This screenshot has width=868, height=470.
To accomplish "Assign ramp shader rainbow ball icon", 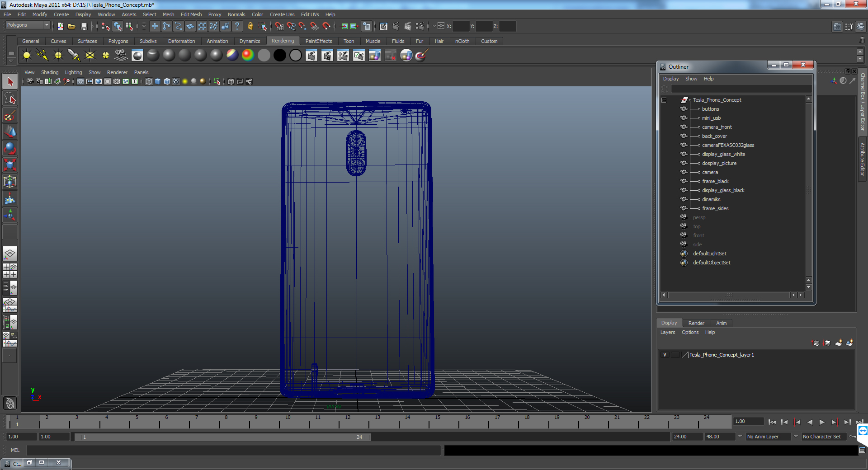I will [248, 56].
